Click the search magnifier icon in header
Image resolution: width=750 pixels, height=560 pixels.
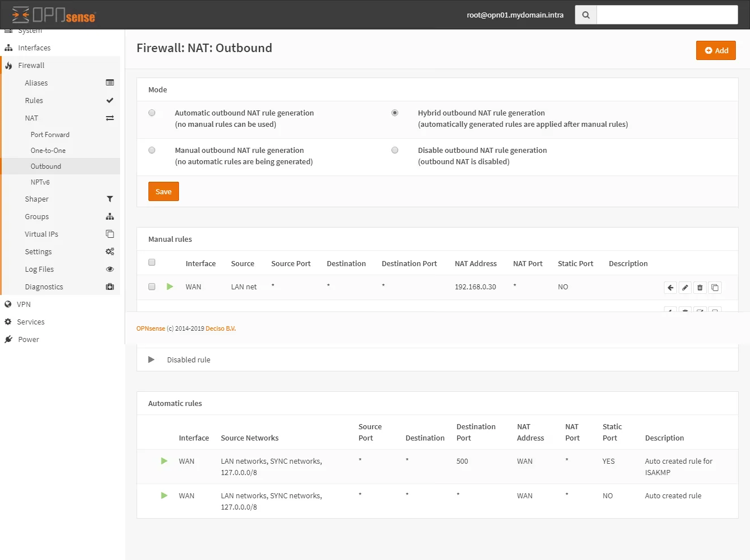pyautogui.click(x=586, y=15)
